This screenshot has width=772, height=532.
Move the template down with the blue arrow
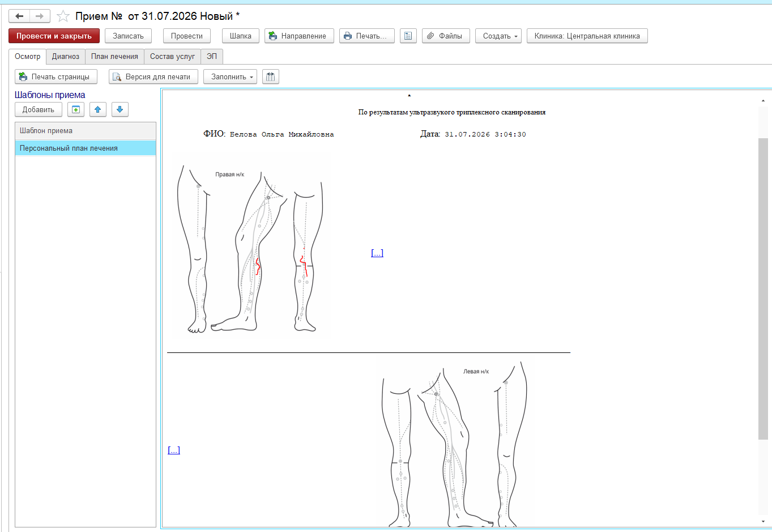(x=120, y=109)
